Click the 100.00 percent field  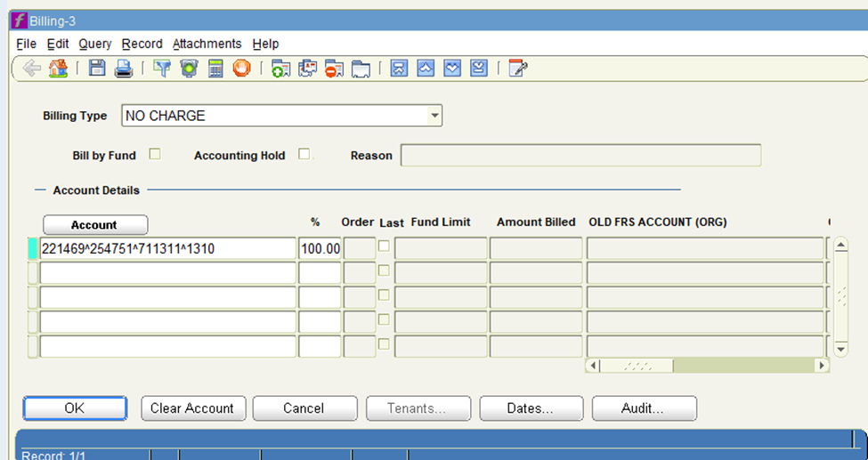[x=320, y=248]
